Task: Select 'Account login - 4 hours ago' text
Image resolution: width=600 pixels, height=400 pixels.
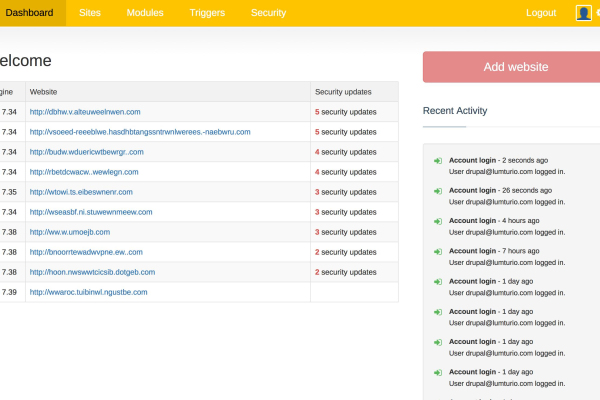Action: [x=494, y=220]
